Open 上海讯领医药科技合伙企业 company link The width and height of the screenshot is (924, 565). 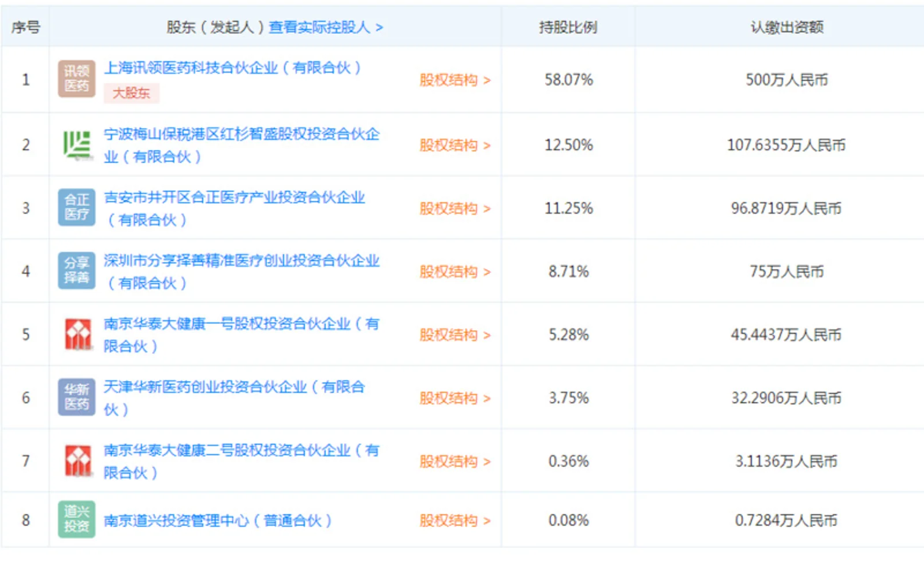[x=232, y=68]
